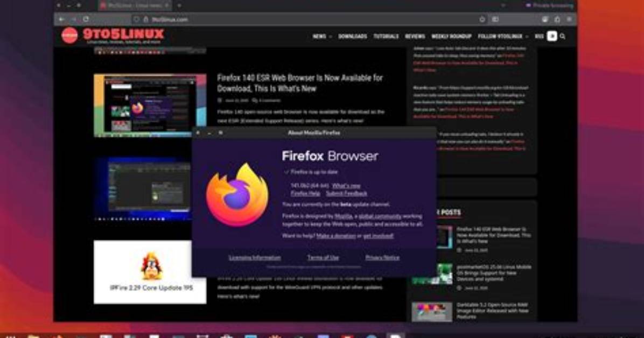
Task: Click the Firefox application menu hamburger icon
Action: [x=569, y=19]
